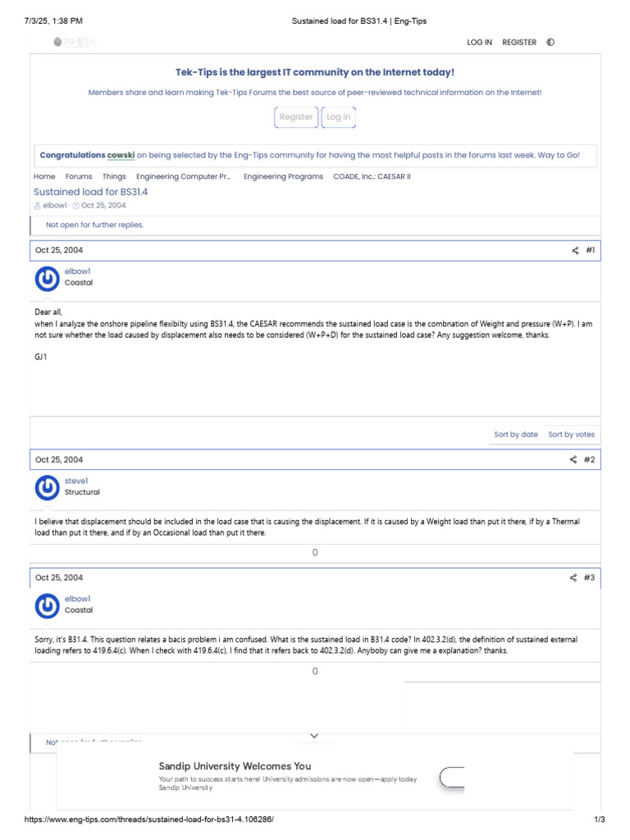This screenshot has width=630, height=840.
Task: Open elbow1's avatar in first post
Action: [x=48, y=278]
